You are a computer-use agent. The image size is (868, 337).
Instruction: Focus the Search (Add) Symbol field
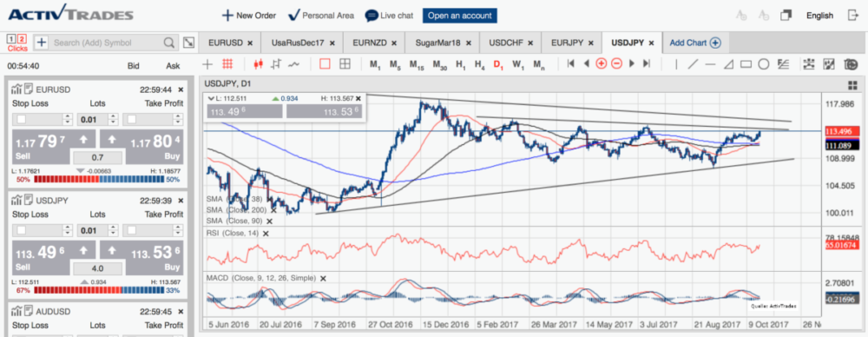[105, 43]
